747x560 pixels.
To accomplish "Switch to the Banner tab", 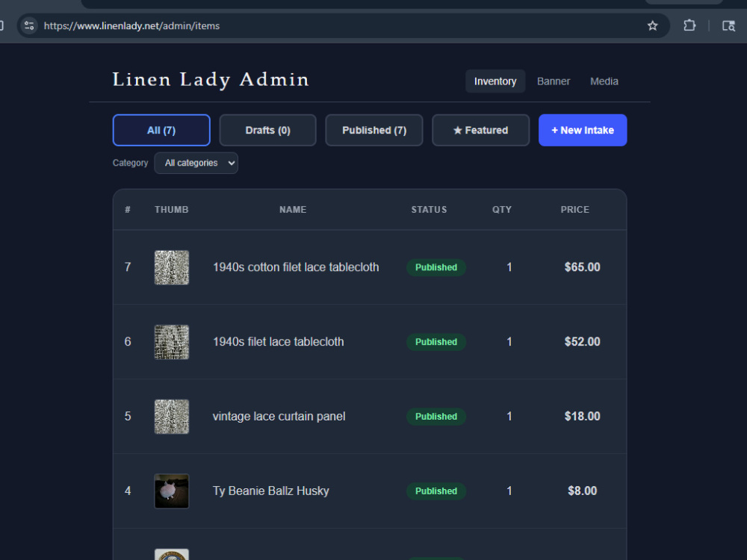I will (x=553, y=81).
